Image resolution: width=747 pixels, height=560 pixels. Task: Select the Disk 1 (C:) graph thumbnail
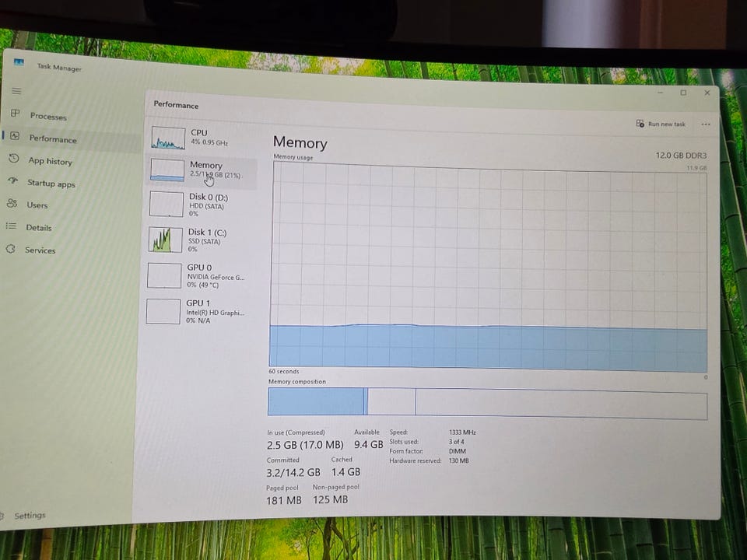point(165,240)
